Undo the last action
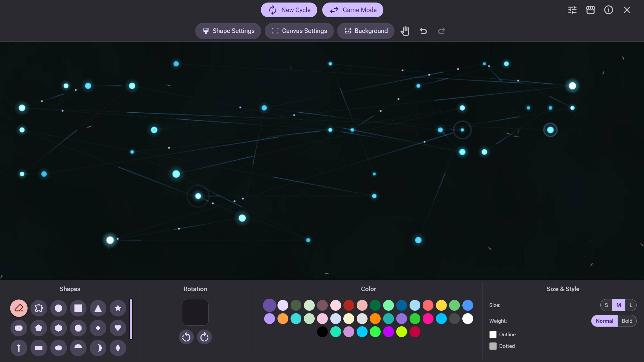The image size is (644, 362). [423, 31]
